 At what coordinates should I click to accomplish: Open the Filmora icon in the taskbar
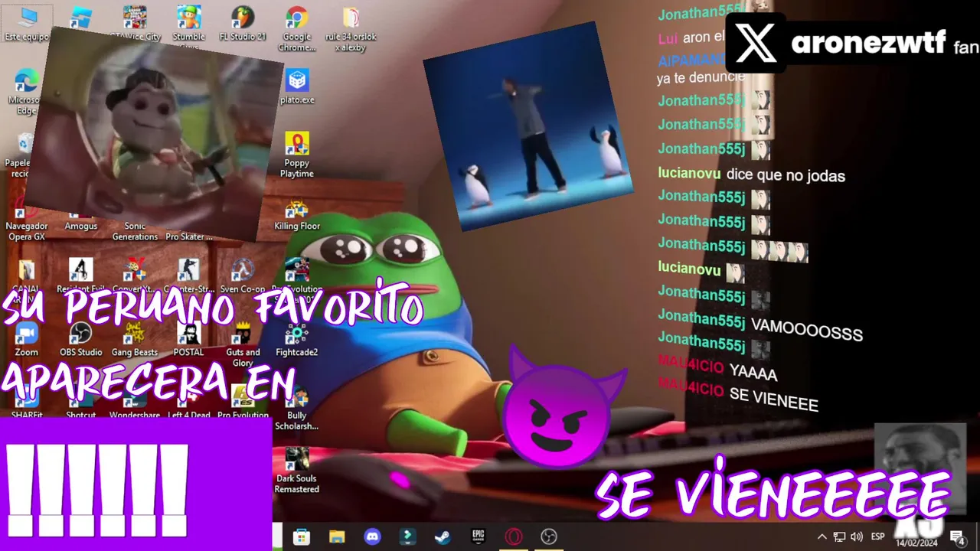pos(407,536)
